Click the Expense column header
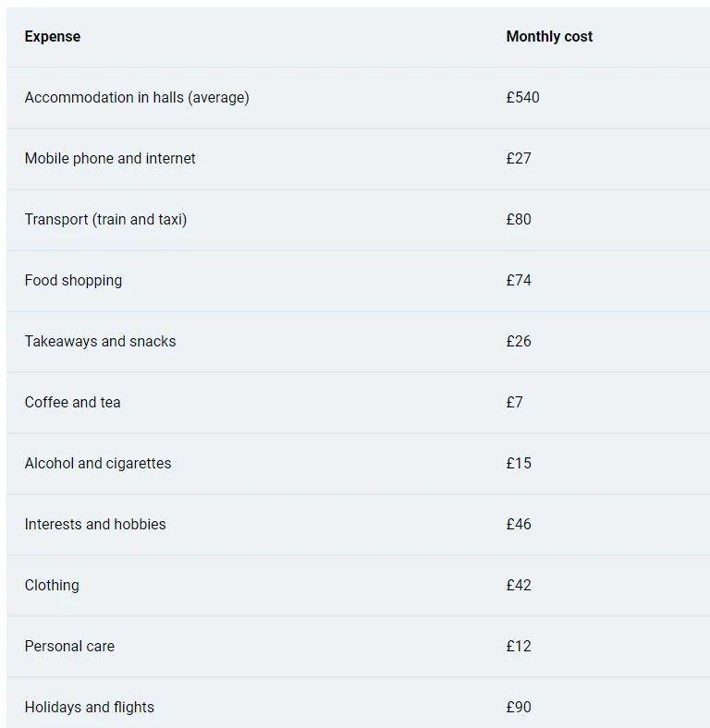This screenshot has width=710, height=728. (x=53, y=37)
